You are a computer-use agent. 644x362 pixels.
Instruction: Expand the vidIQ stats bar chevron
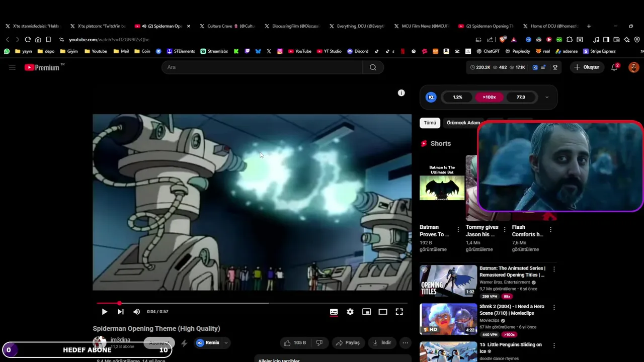pos(547,97)
